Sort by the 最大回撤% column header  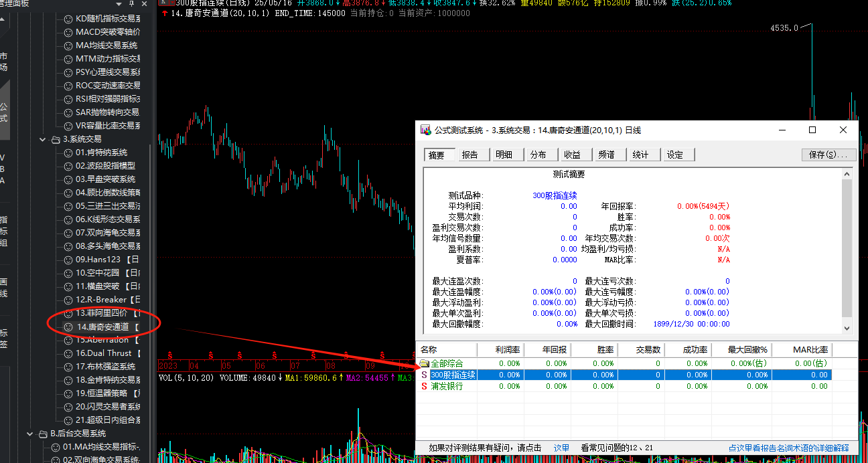[741, 350]
